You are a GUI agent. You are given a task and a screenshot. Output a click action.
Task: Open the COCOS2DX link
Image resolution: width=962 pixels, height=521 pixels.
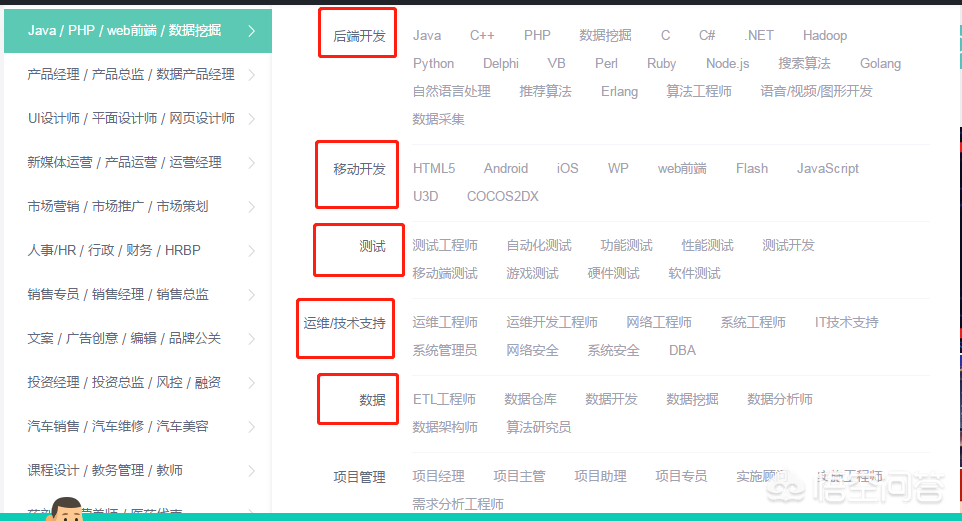tap(502, 196)
